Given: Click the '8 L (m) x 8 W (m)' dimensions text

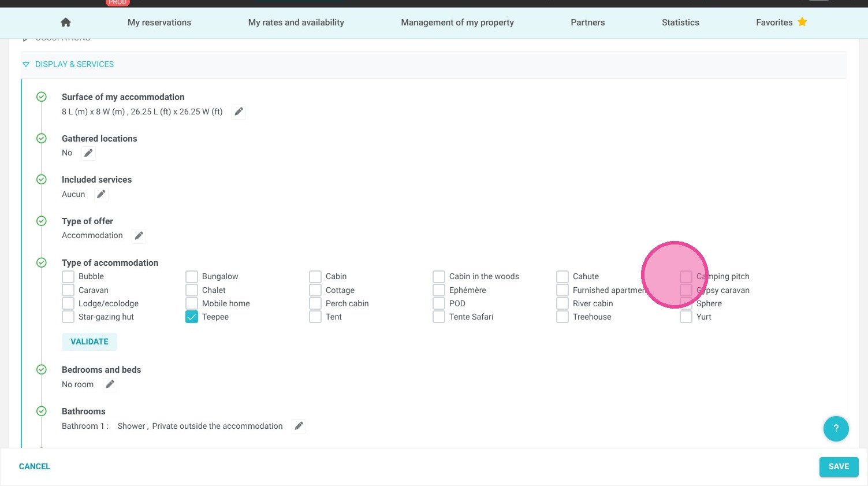Looking at the screenshot, I should [94, 112].
